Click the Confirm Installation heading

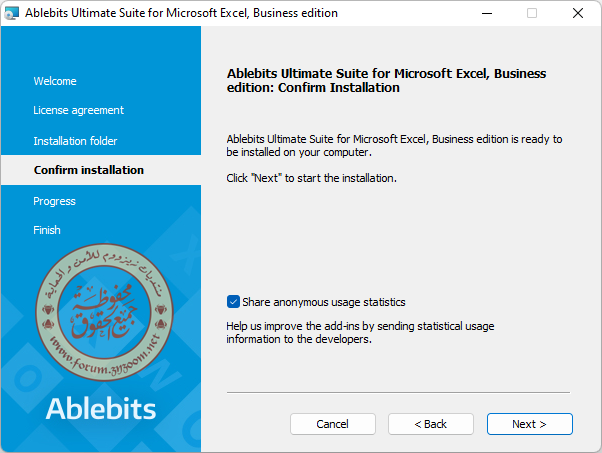[386, 80]
